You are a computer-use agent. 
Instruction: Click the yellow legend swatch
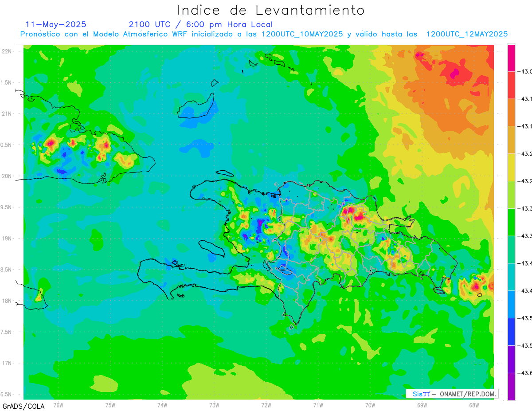(x=511, y=167)
